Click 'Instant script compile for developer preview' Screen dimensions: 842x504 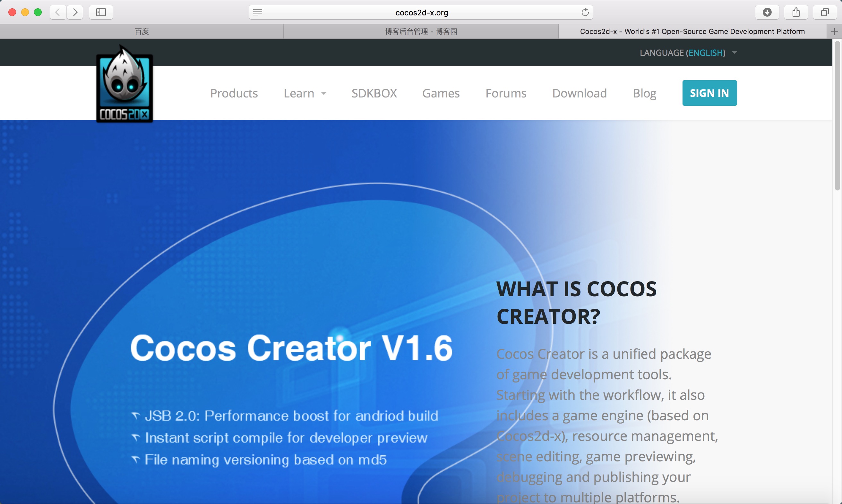[286, 438]
